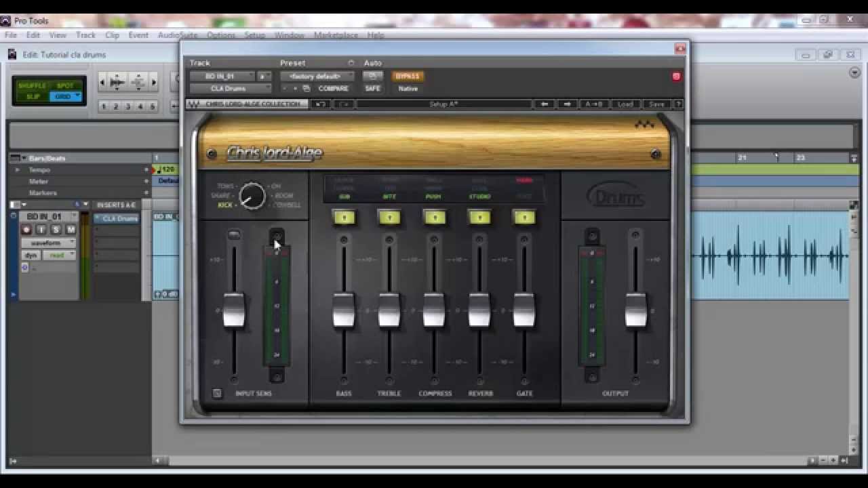Click the Load preset button
Viewport: 868px width, 488px height.
pos(625,104)
